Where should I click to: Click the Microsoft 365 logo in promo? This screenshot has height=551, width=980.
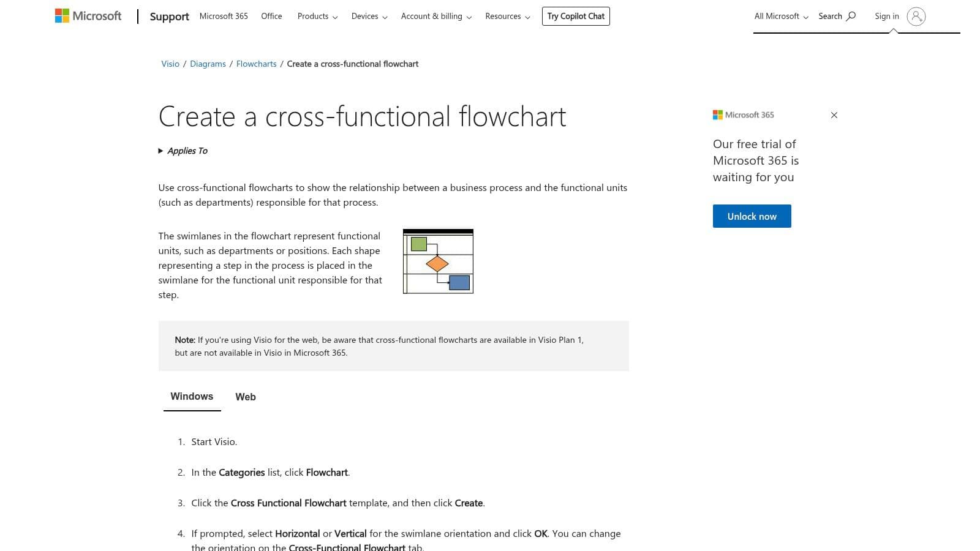click(743, 115)
